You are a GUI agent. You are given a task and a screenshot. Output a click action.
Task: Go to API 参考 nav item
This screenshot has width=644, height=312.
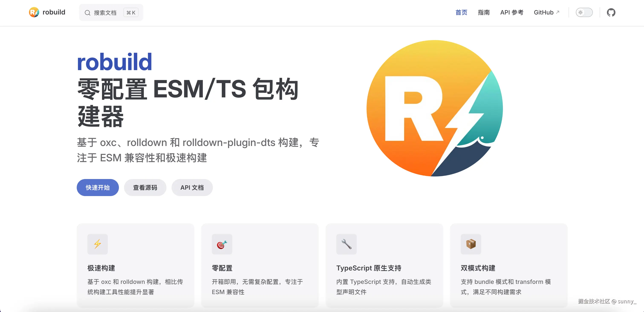(511, 13)
